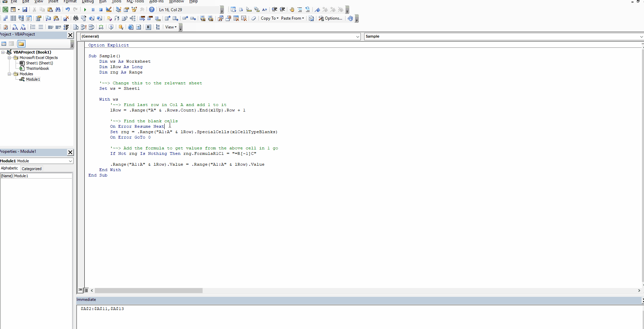Open the Project Explorer icon

click(x=119, y=9)
